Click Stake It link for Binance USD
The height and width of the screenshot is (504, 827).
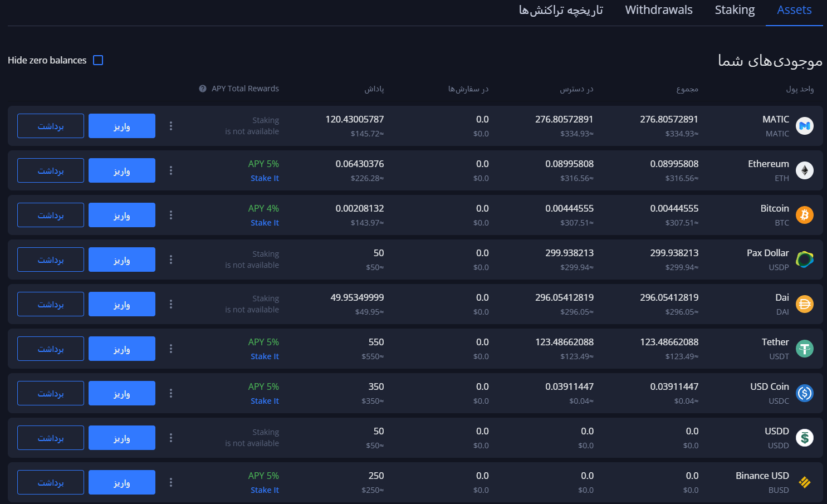265,490
